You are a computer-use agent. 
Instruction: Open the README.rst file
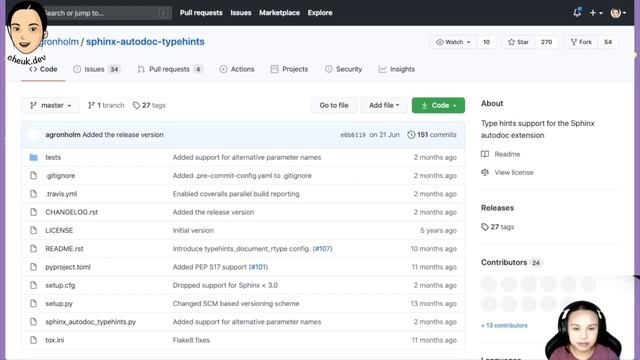(x=64, y=249)
